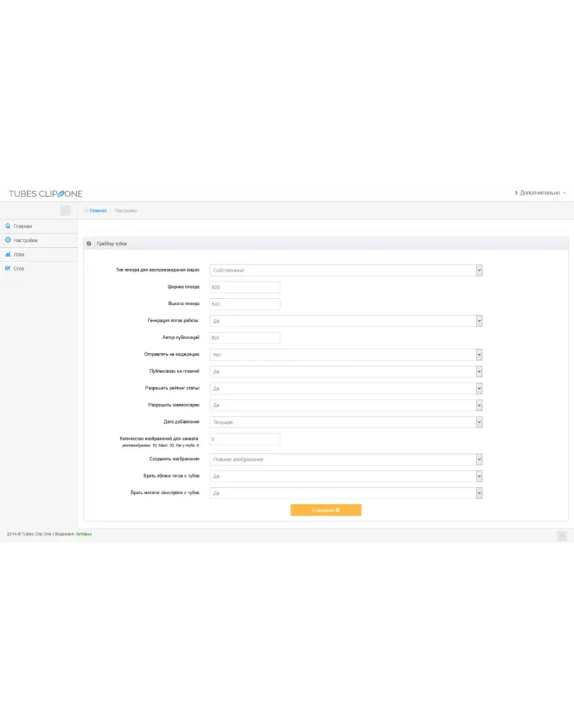
Task: Click the panel icon beside Граббер тубов
Action: (x=89, y=243)
